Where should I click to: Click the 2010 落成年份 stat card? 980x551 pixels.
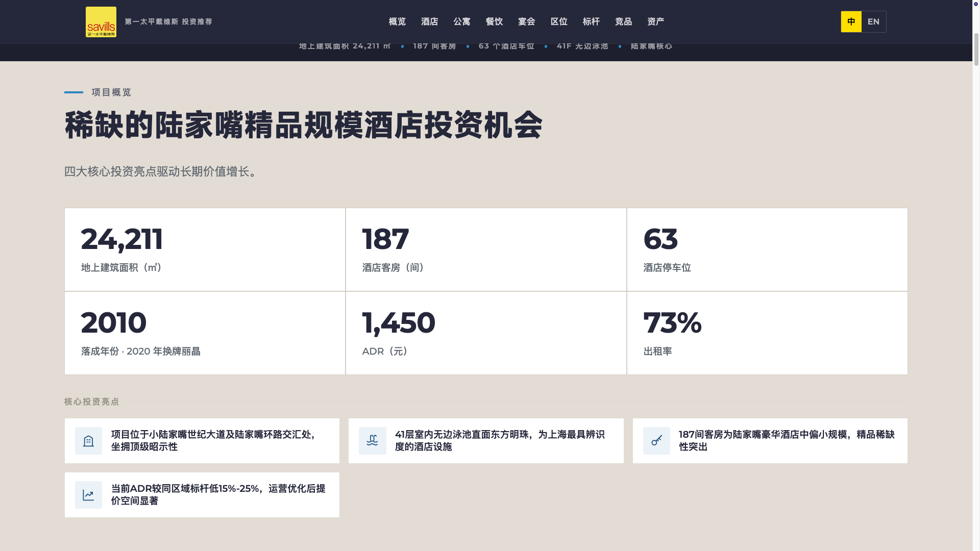click(205, 333)
